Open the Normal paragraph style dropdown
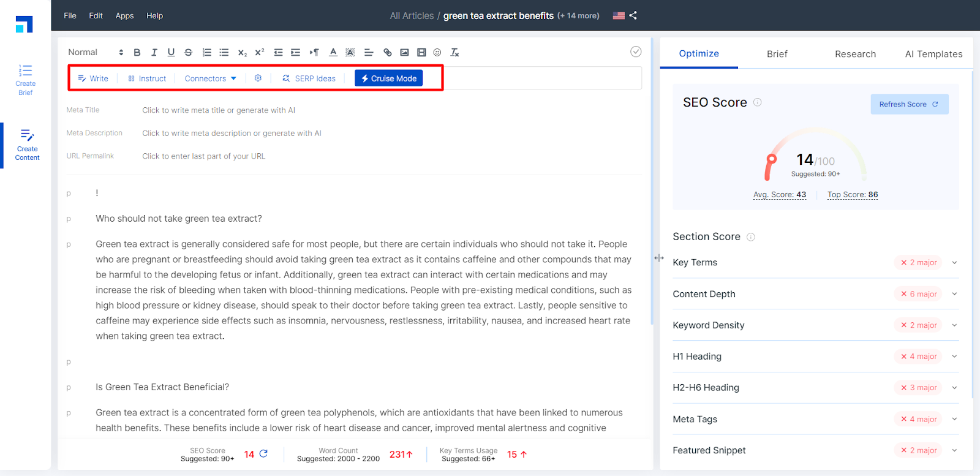The height and width of the screenshot is (476, 980). (96, 53)
